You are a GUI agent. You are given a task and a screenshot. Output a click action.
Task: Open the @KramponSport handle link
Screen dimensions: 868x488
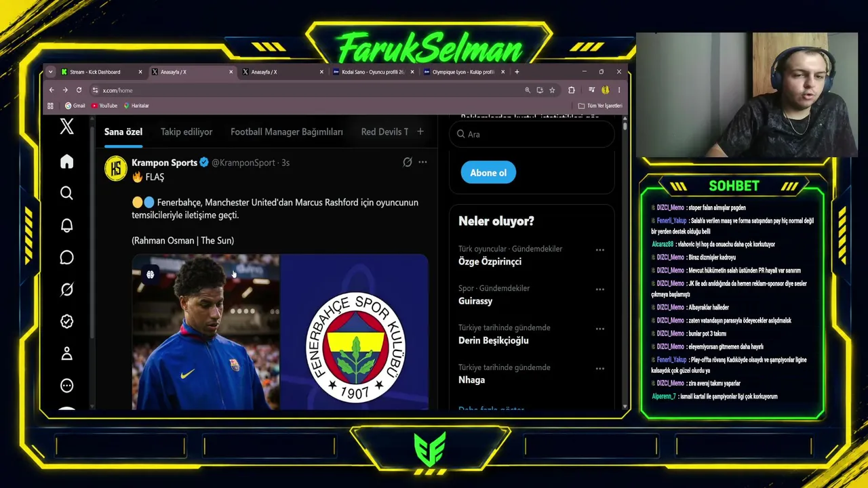[243, 163]
